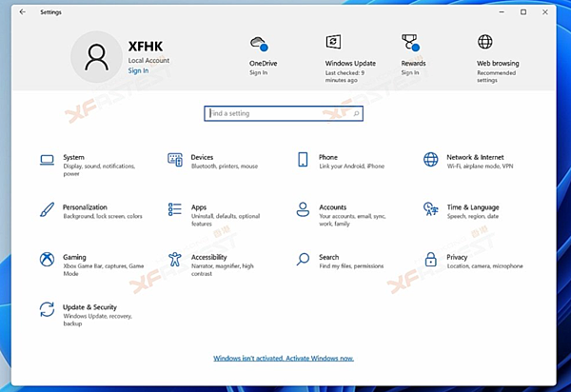Click the Accessibility label
This screenshot has width=571, height=392.
pos(209,257)
